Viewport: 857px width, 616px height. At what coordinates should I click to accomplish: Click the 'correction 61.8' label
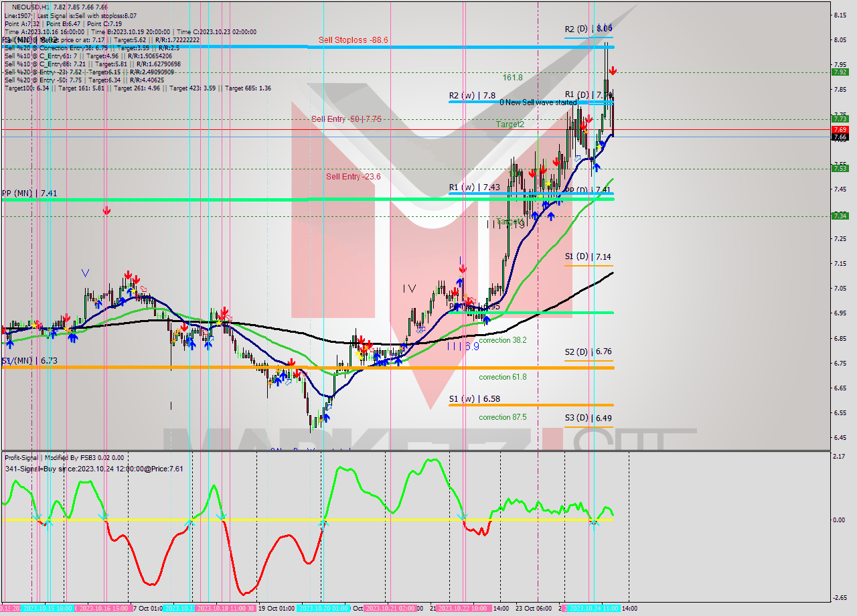point(502,377)
